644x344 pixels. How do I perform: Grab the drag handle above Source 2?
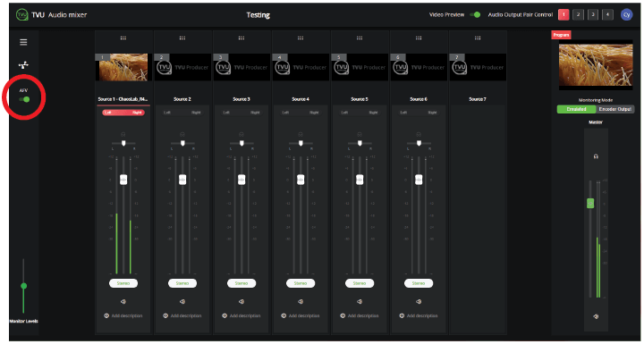[x=182, y=38]
